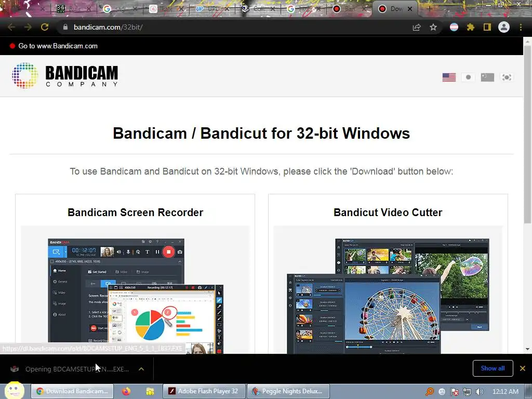Open the folder icon in the taskbar
The image size is (532, 399).
pos(150,391)
